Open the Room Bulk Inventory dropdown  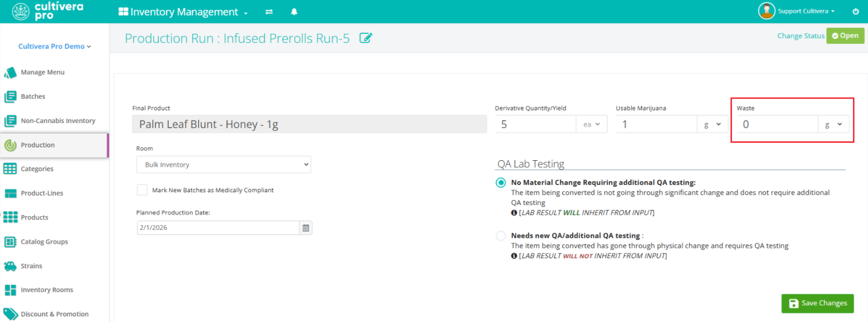pyautogui.click(x=224, y=165)
